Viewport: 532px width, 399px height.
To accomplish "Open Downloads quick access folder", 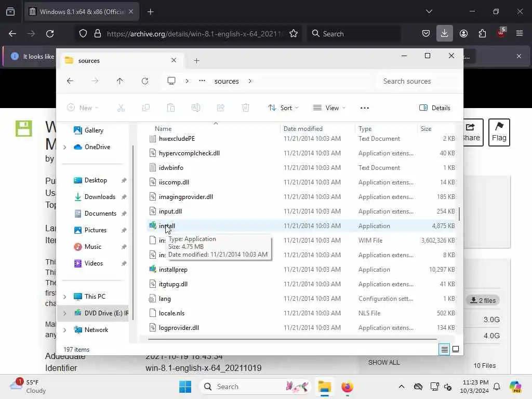I will 99,197.
